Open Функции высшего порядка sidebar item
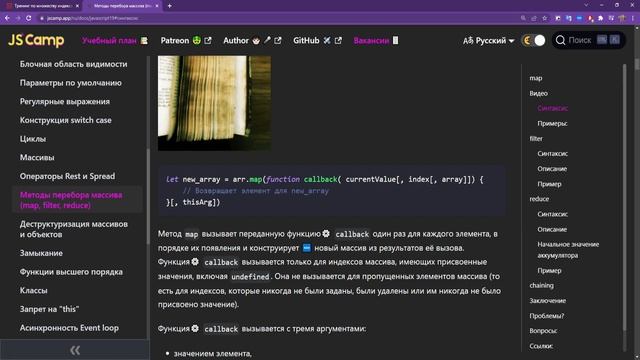 pos(71,271)
